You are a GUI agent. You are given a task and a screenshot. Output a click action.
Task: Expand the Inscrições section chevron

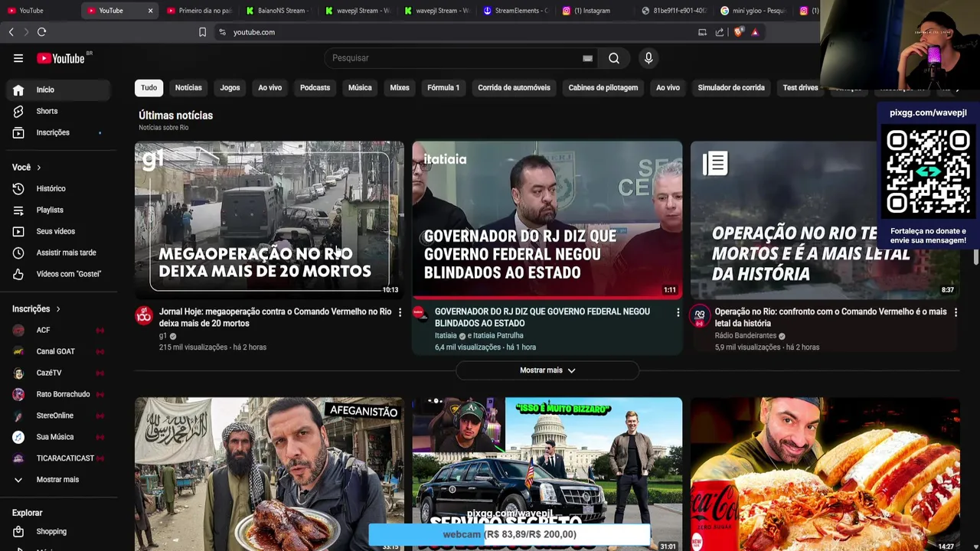57,309
